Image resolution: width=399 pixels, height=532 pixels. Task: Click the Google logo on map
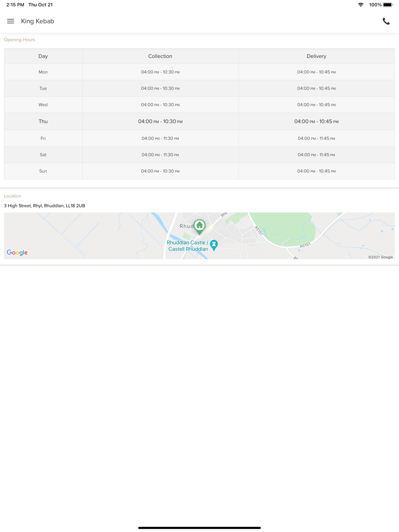pyautogui.click(x=17, y=252)
